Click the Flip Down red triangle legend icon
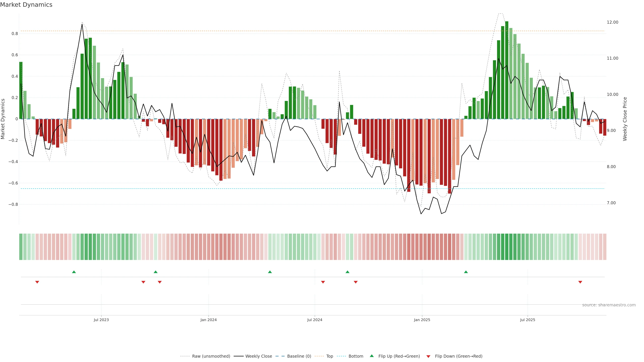 [428, 356]
